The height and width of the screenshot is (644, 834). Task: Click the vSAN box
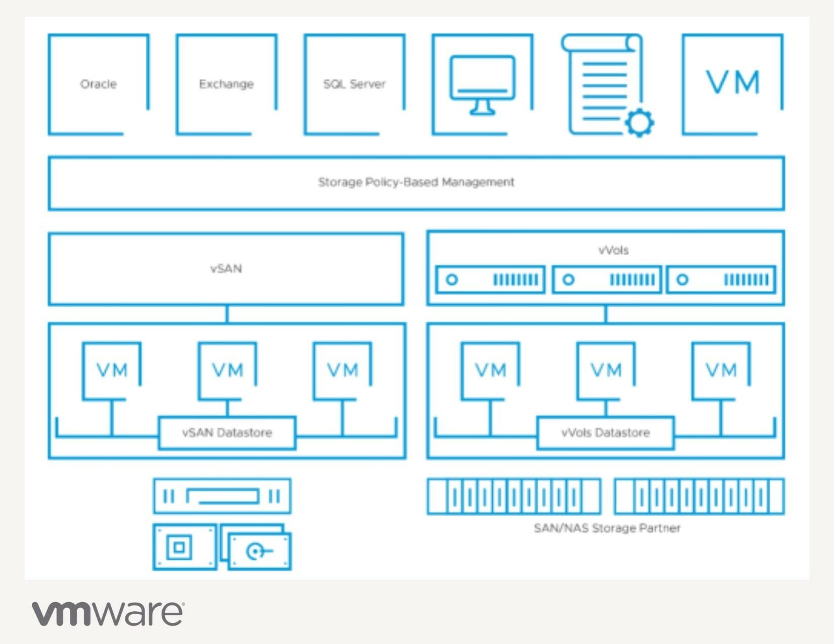click(226, 269)
